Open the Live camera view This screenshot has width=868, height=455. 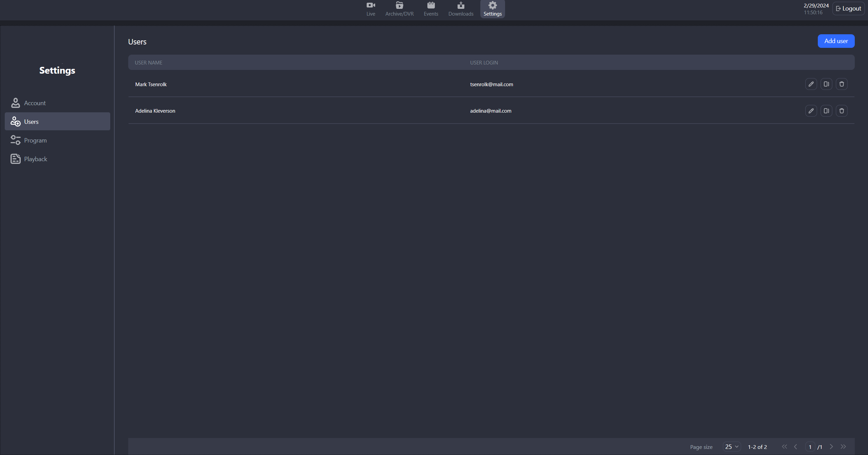370,9
